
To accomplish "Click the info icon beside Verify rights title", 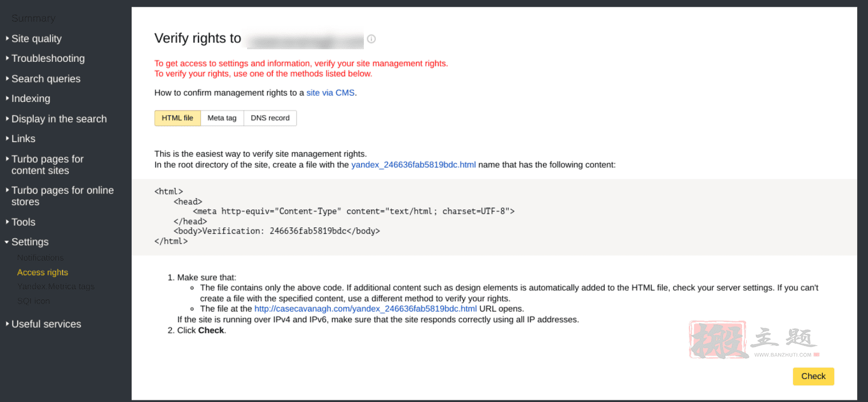I will tap(371, 39).
